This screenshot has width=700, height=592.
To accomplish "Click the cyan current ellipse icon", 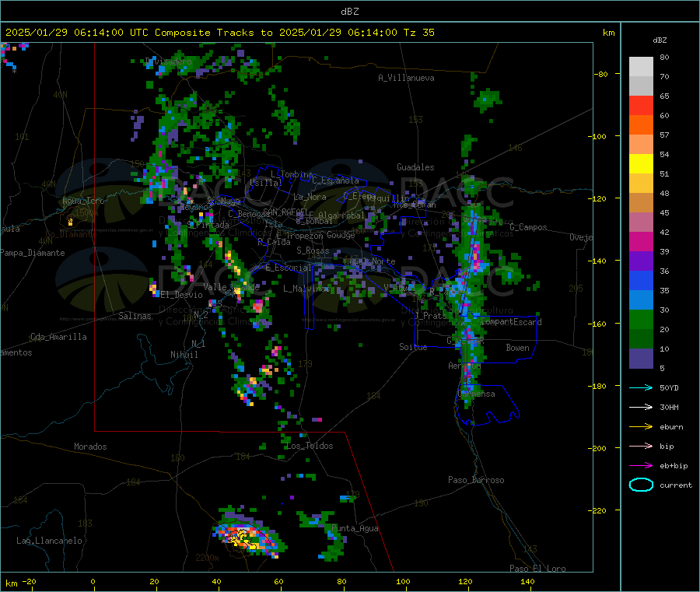I will (641, 485).
